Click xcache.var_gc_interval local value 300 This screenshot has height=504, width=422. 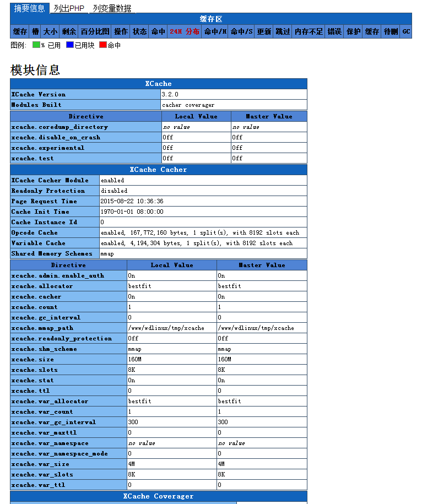point(133,422)
